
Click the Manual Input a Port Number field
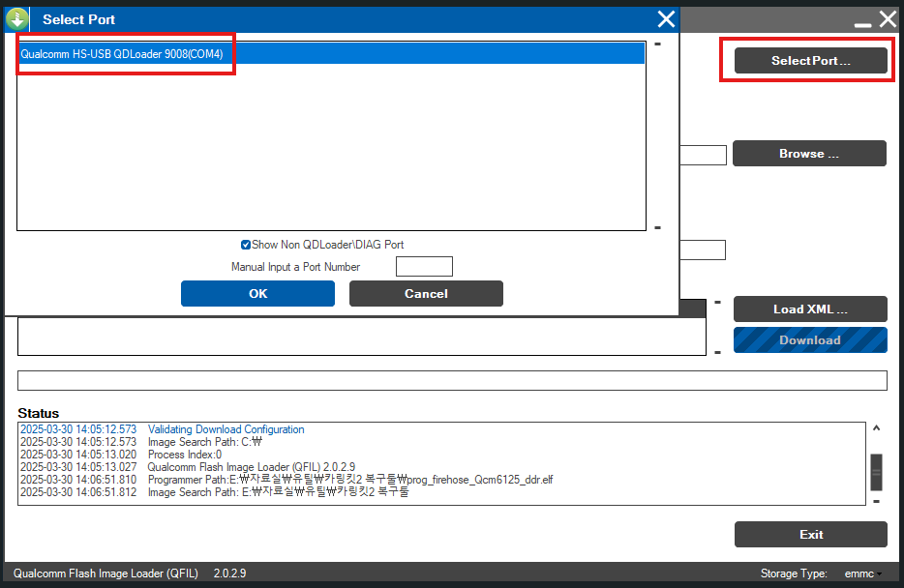(x=424, y=267)
